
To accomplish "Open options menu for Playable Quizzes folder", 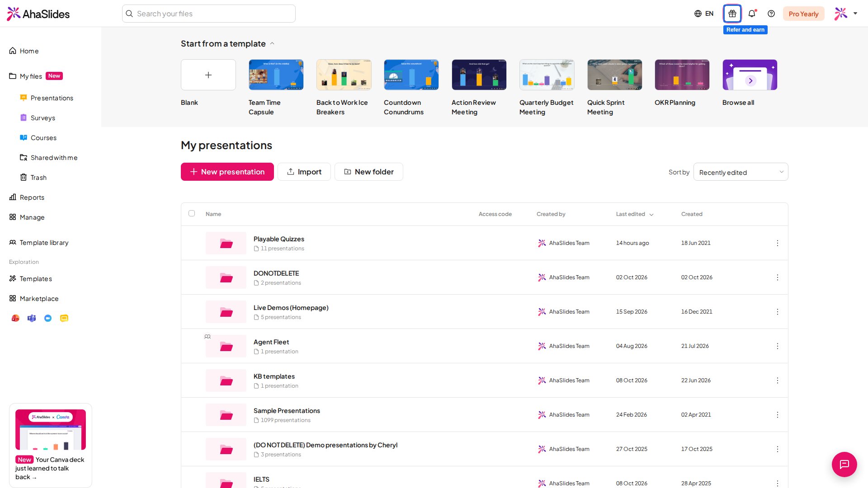I will [x=778, y=243].
